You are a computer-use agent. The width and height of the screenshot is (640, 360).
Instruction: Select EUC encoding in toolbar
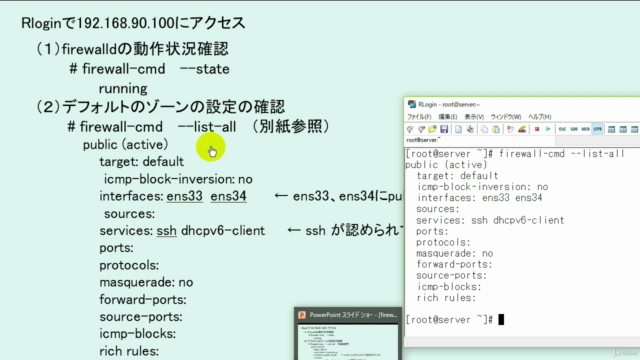[562, 129]
